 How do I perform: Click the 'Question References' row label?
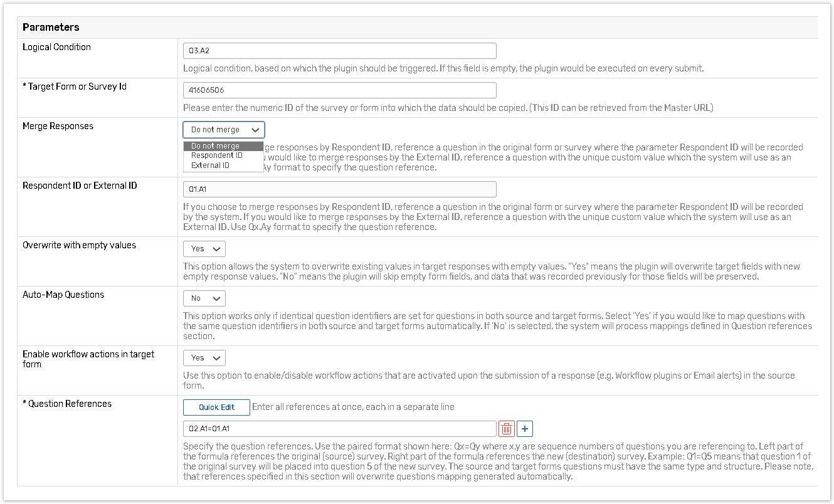[x=70, y=404]
